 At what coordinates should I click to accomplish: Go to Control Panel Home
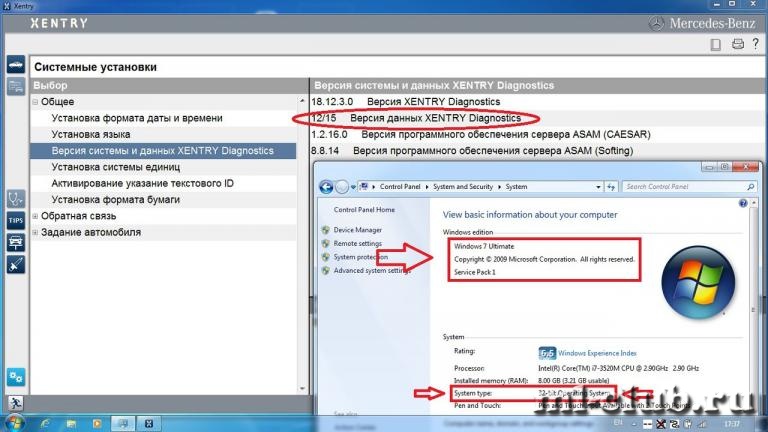[x=364, y=210]
